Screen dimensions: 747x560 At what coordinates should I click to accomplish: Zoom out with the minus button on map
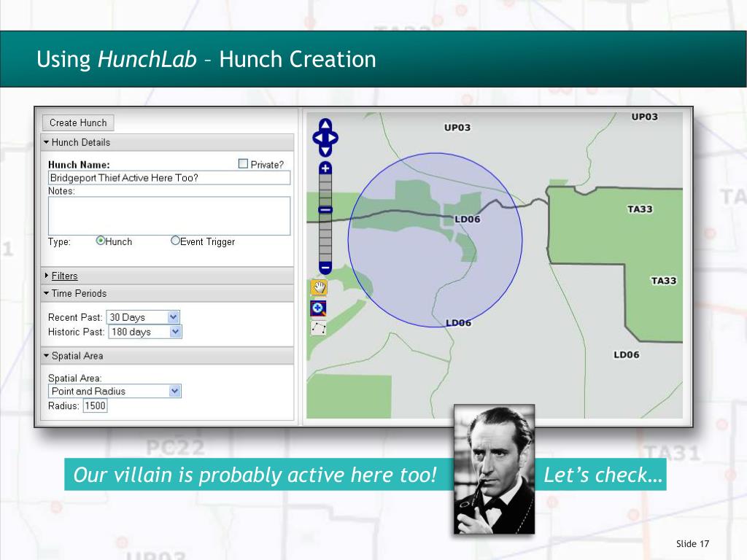click(325, 268)
